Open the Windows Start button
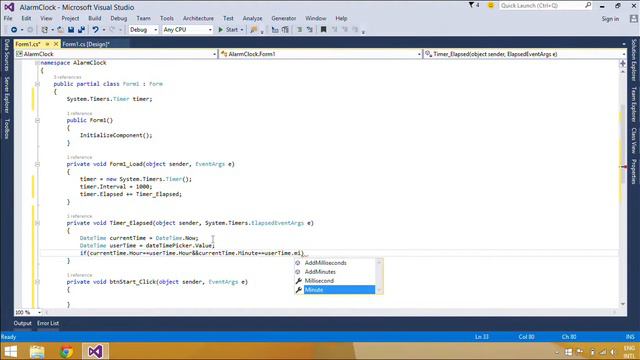Viewport: 640px width, 360px height. click(10, 351)
